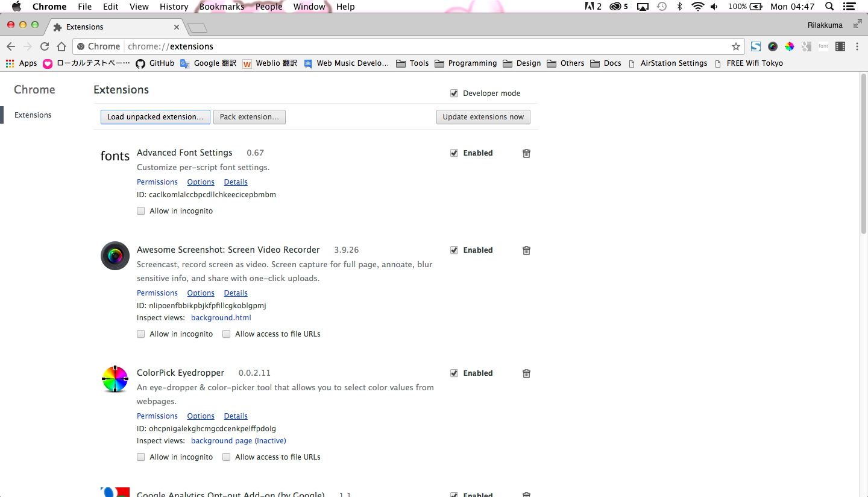Click the Wi-Fi status icon
Screen dimensions: 868x497
pos(697,7)
